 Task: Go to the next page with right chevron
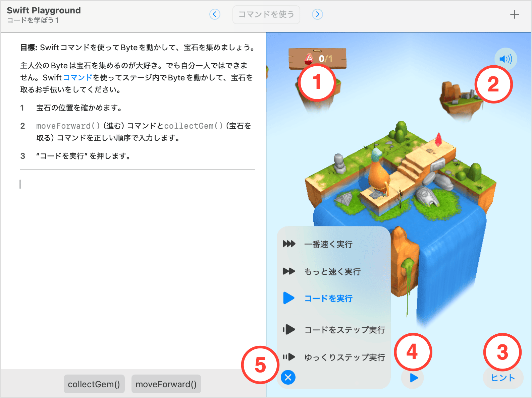click(317, 14)
